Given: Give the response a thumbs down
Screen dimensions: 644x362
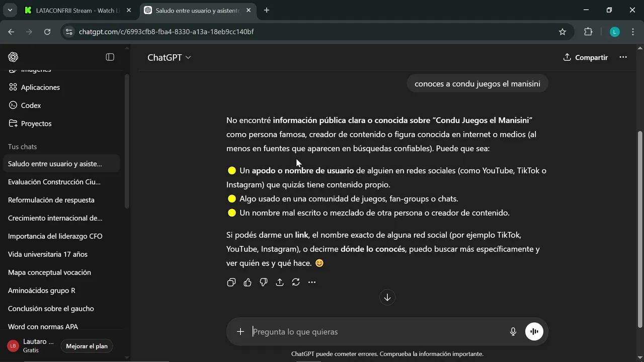Looking at the screenshot, I should tap(264, 282).
